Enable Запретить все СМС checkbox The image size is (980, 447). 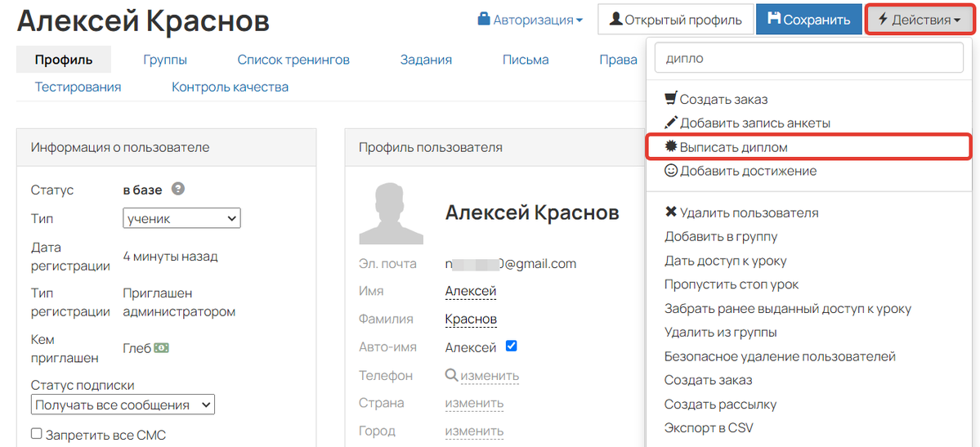tap(37, 433)
